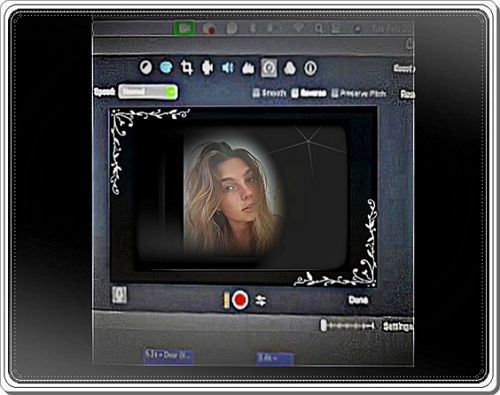500x395 pixels.
Task: Open the color balance adjustment
Action: [x=146, y=67]
